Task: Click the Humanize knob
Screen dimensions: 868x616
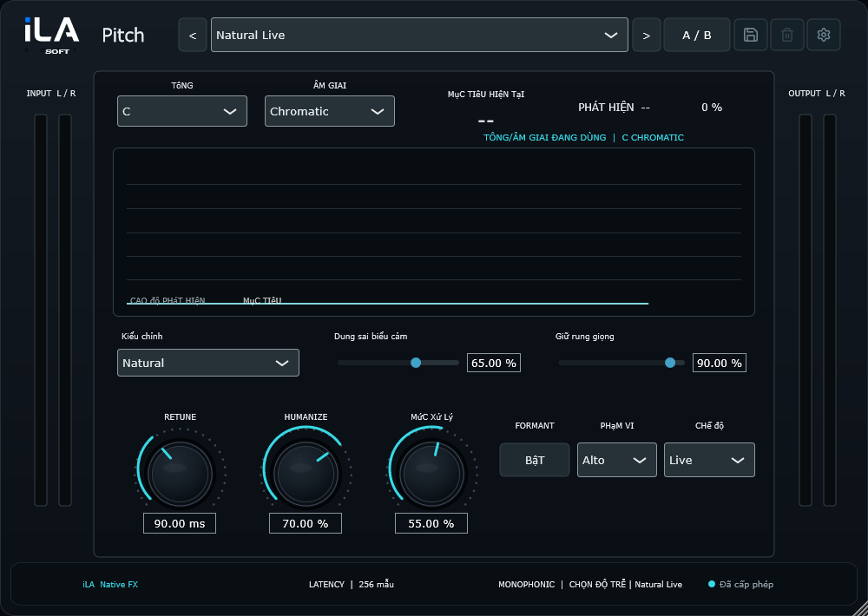Action: 306,474
